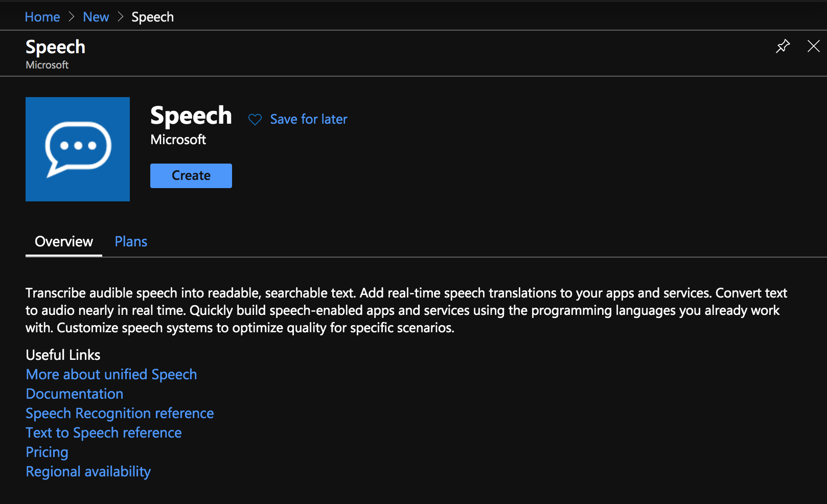The image size is (827, 504).
Task: Click the Speech chat bubble logo
Action: click(78, 149)
